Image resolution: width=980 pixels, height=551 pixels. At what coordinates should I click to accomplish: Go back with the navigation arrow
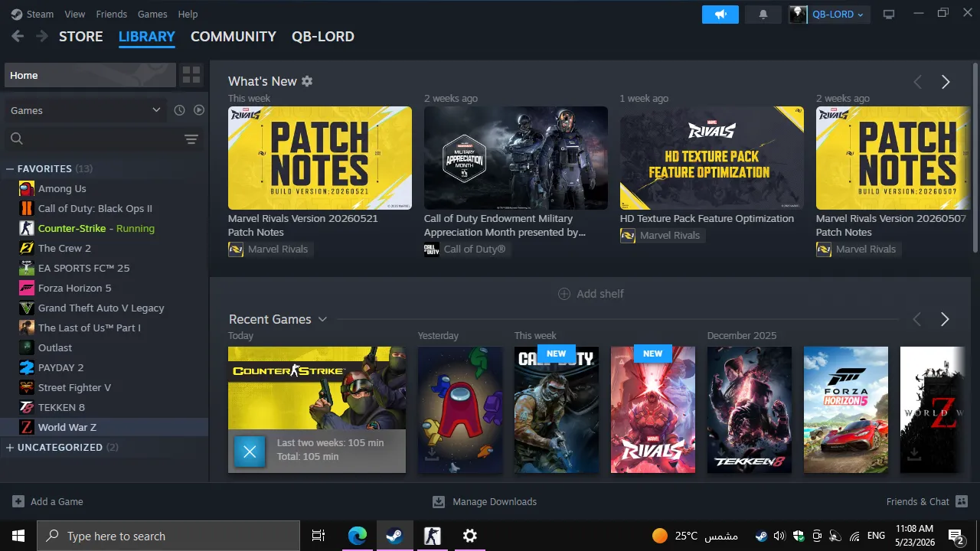tap(18, 36)
